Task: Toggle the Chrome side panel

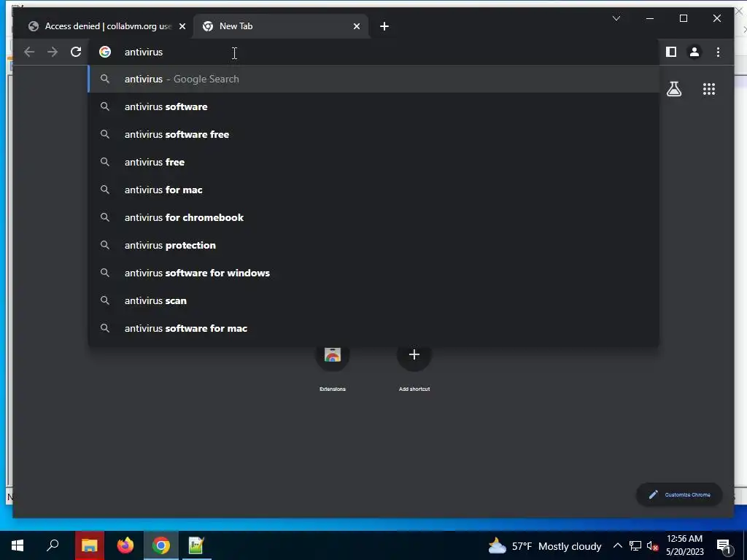Action: pyautogui.click(x=671, y=52)
